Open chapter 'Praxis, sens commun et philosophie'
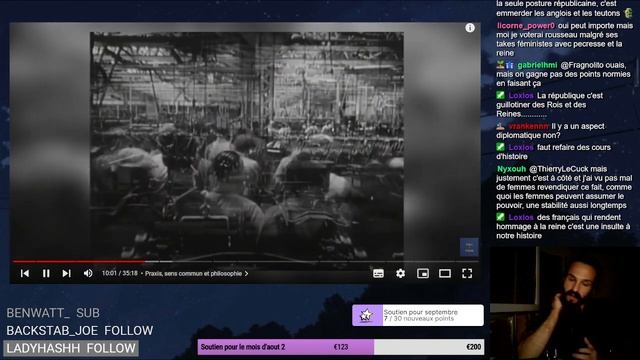The image size is (640, 360). tap(196, 273)
